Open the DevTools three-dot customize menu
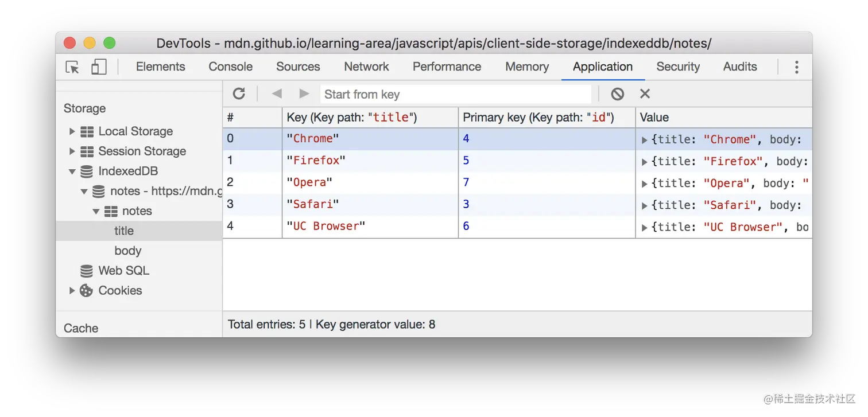The width and height of the screenshot is (868, 417). click(797, 67)
